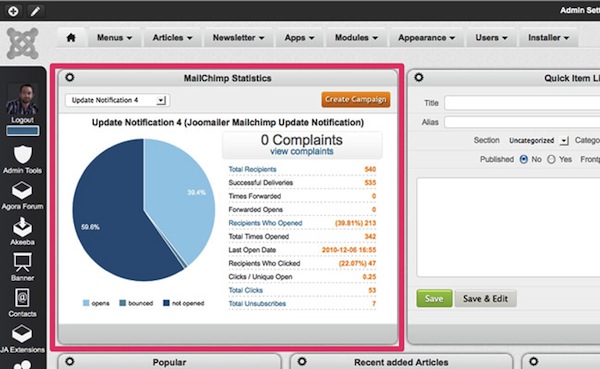This screenshot has width=600, height=369.
Task: Expand the Section Uncategorized dropdown
Action: coord(538,140)
